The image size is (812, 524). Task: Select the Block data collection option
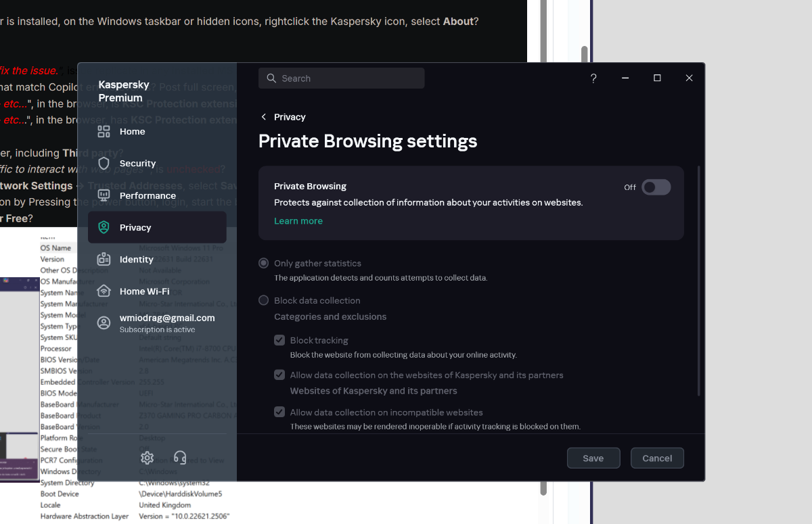point(264,300)
